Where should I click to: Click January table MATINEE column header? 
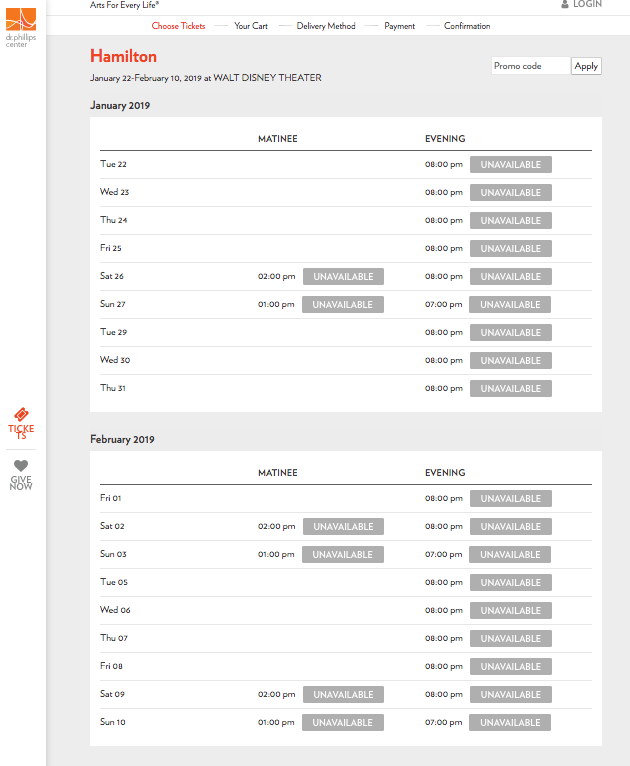pos(278,139)
